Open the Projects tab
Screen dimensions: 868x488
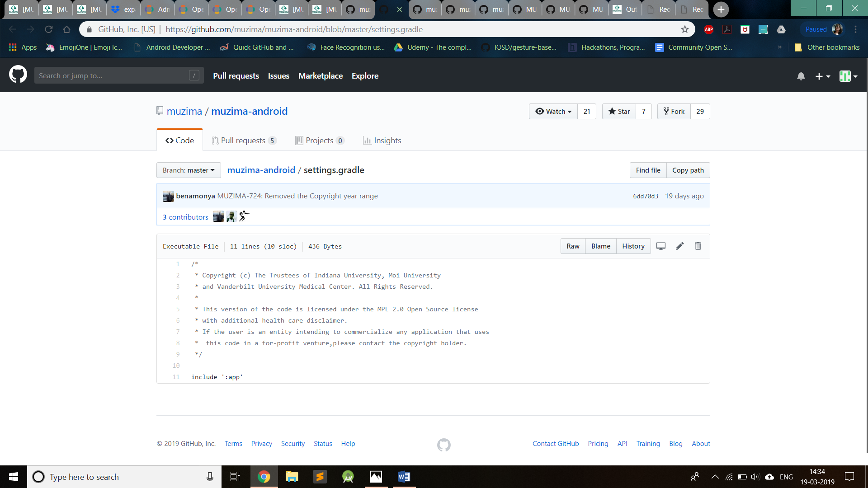pos(320,141)
